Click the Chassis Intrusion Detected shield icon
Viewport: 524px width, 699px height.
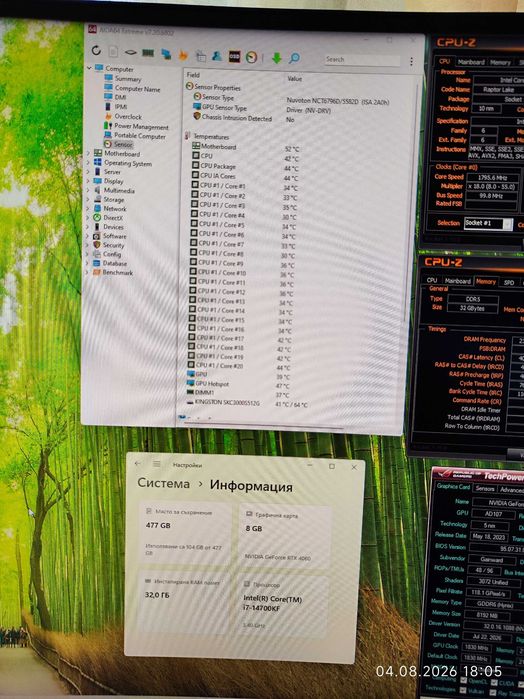coord(197,117)
